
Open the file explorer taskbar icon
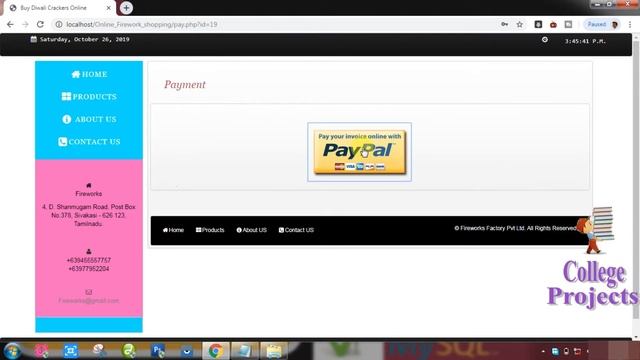pos(274,351)
